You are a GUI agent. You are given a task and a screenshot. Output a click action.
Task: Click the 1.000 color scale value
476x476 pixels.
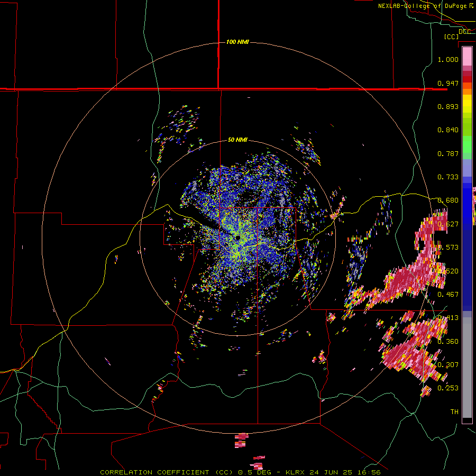tap(448, 59)
